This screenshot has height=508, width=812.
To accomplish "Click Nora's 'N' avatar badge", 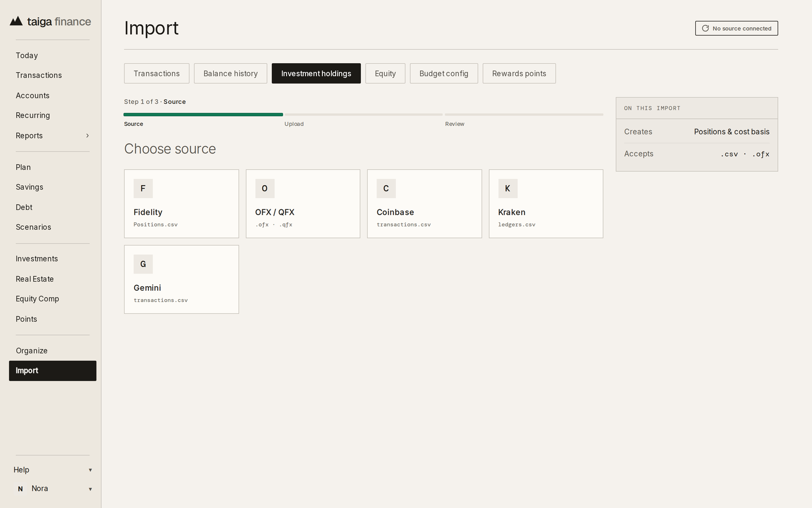I will (20, 489).
